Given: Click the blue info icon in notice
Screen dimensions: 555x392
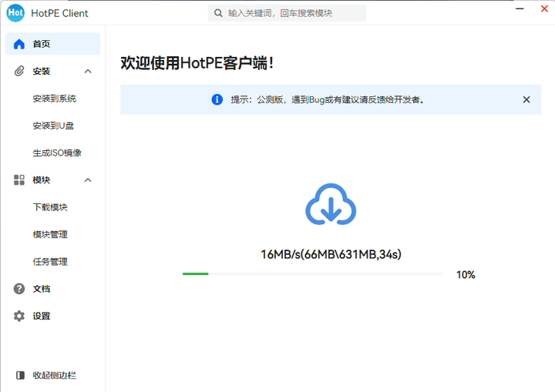Looking at the screenshot, I should (217, 100).
